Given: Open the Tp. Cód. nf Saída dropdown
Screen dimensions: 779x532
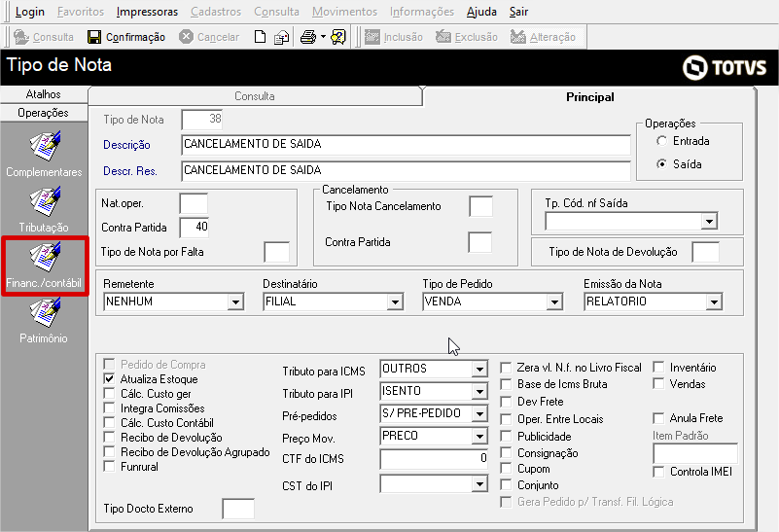Looking at the screenshot, I should click(x=709, y=221).
